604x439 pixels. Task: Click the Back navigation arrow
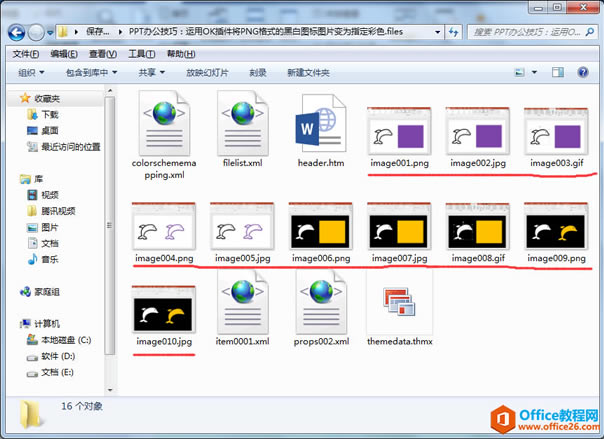(x=17, y=32)
